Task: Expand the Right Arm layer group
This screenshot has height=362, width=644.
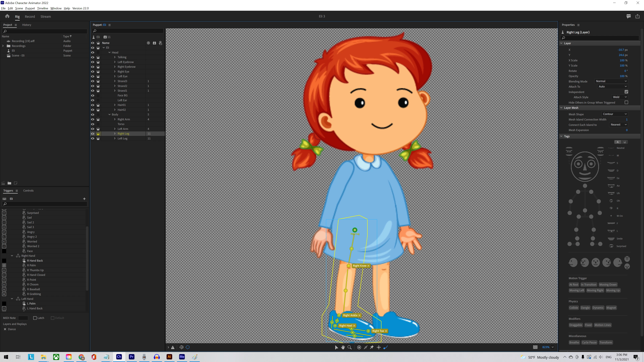Action: (x=115, y=119)
